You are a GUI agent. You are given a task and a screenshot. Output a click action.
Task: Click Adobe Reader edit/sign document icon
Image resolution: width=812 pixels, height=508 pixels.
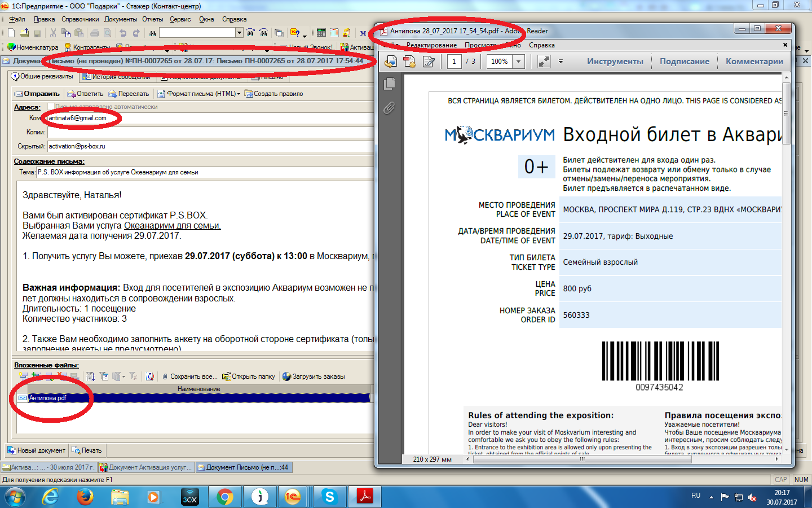coord(429,62)
